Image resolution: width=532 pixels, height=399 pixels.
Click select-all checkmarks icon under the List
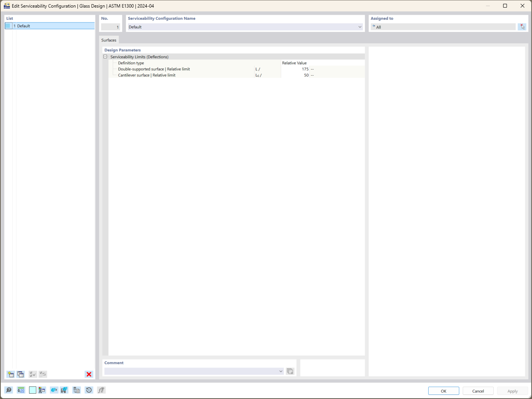click(x=32, y=374)
